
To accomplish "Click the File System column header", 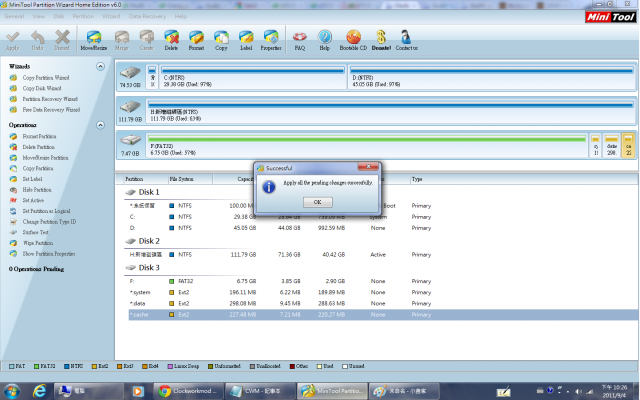I will click(190, 179).
